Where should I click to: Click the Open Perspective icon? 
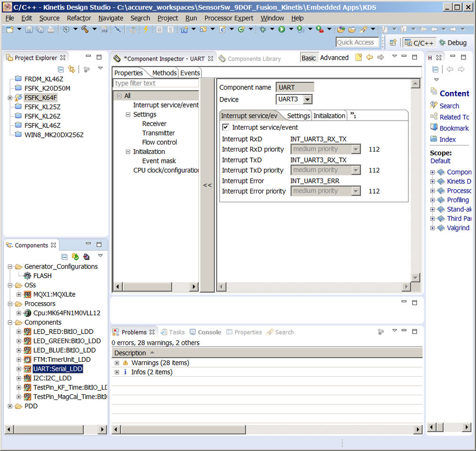tap(393, 42)
